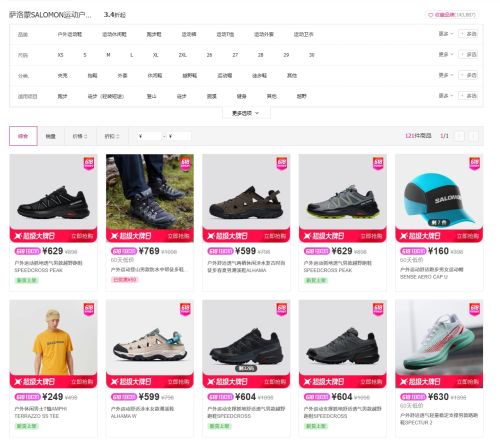Expand the "更多选项" filter options expander

click(x=246, y=113)
